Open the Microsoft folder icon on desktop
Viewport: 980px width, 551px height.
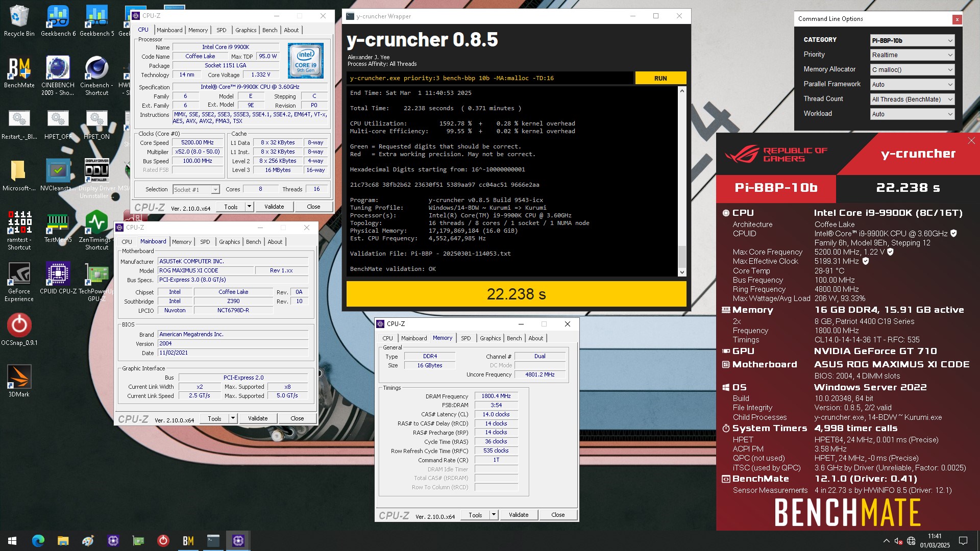19,175
